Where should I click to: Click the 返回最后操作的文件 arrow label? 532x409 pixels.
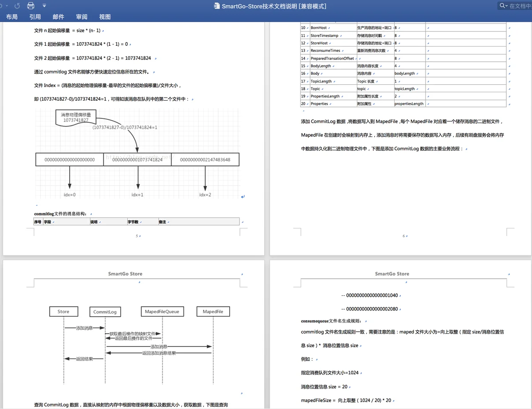[133, 338]
